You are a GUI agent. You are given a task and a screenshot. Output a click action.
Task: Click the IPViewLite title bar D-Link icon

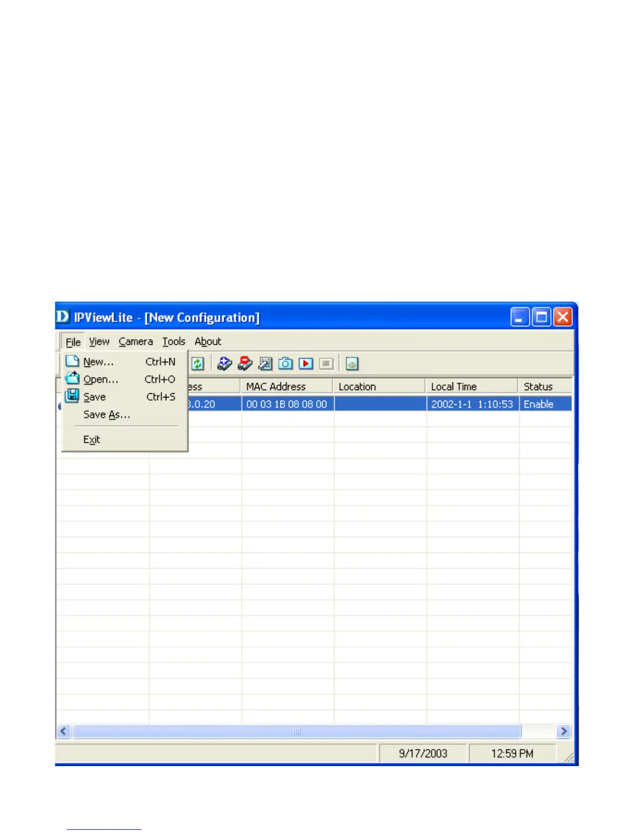[x=63, y=316]
